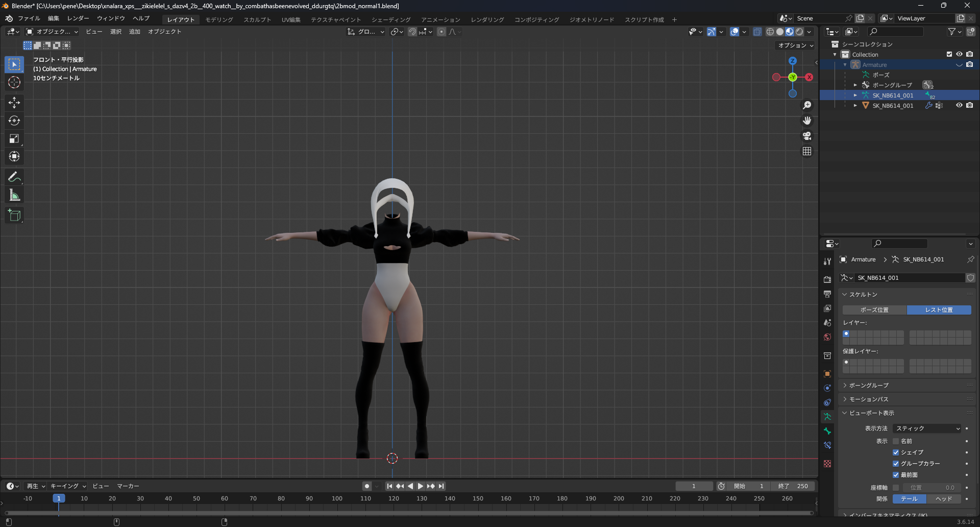Play the animation forward
Viewport: 980px width, 527px height.
tap(421, 486)
